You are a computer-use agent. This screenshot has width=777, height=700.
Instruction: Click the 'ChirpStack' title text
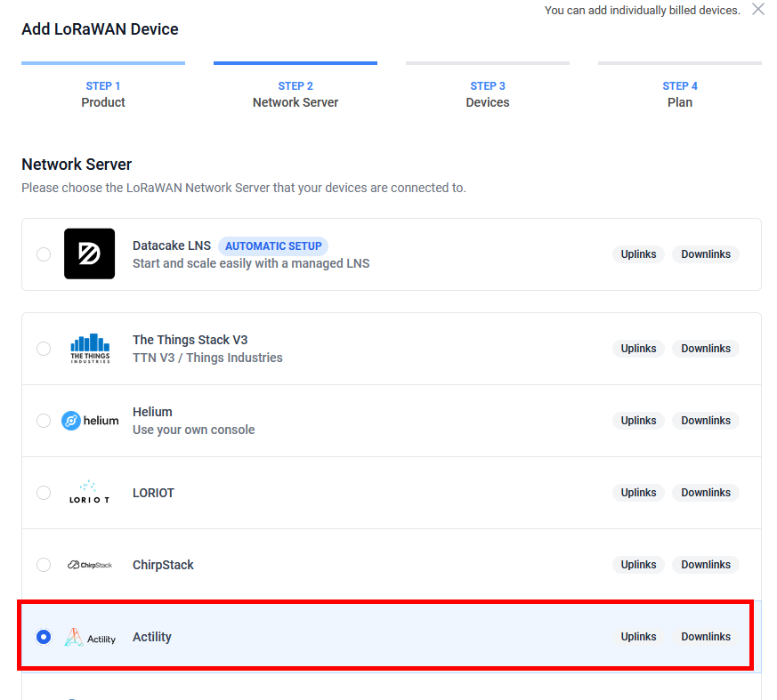[x=163, y=565]
